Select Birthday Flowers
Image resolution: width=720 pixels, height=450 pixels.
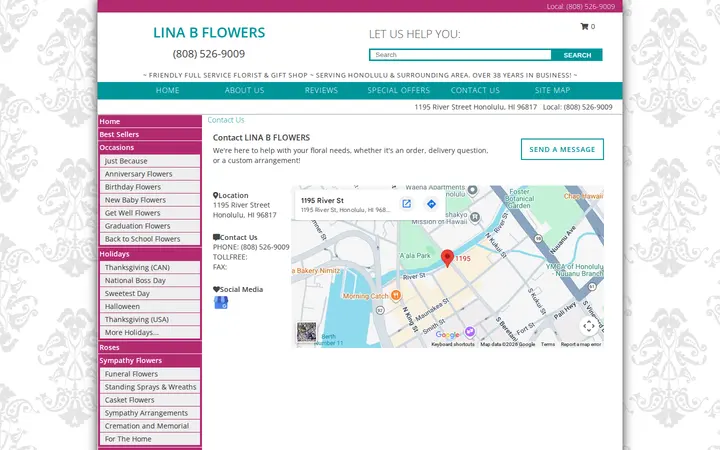pyautogui.click(x=150, y=187)
